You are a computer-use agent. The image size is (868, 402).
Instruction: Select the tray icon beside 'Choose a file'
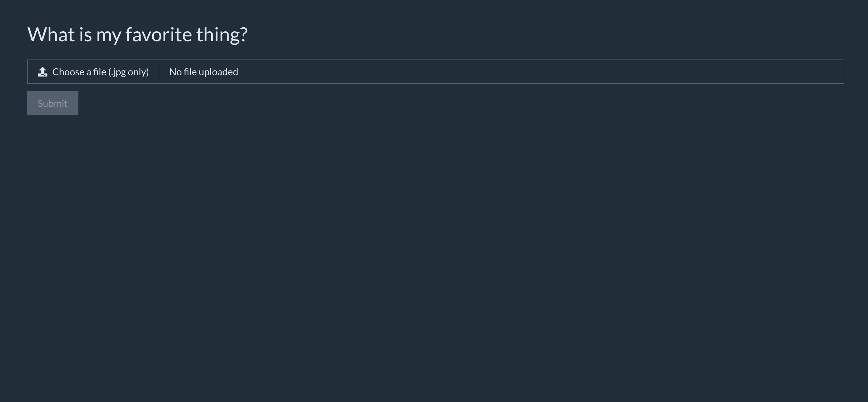(43, 72)
